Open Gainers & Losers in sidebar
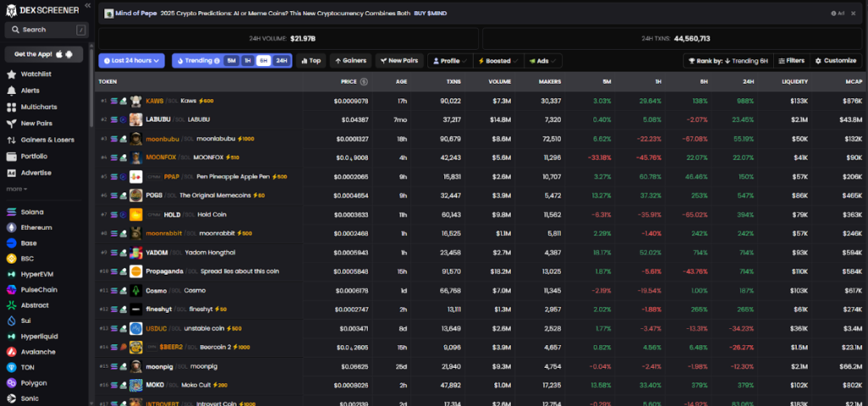 pos(47,140)
